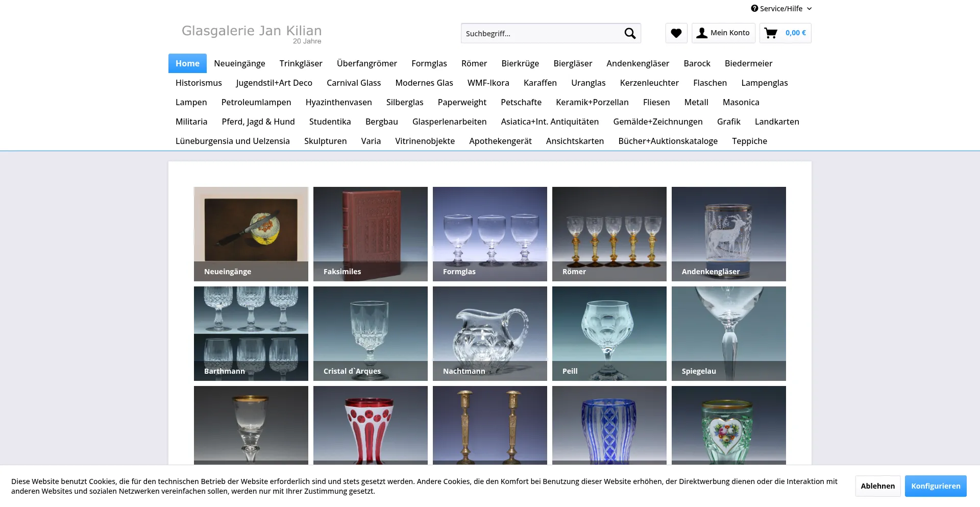980x507 pixels.
Task: Go to Hyazinthenvasen
Action: tap(338, 102)
